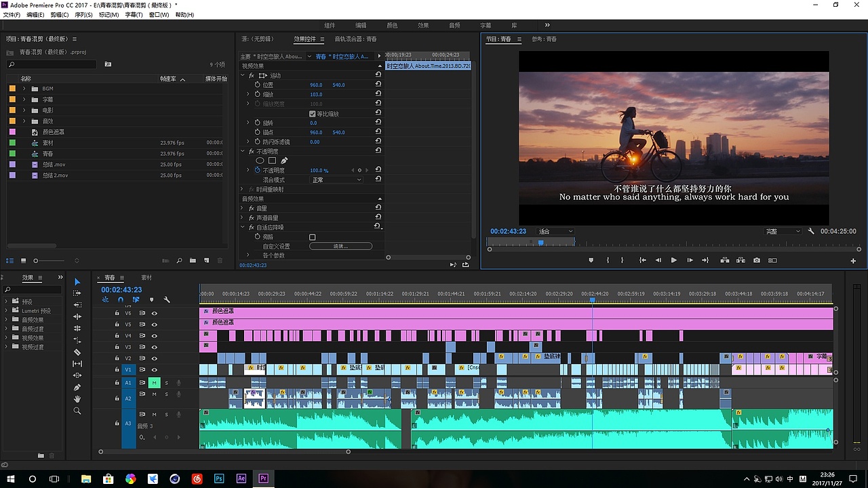Select opacity free-draw bezier pen mask

pyautogui.click(x=284, y=161)
